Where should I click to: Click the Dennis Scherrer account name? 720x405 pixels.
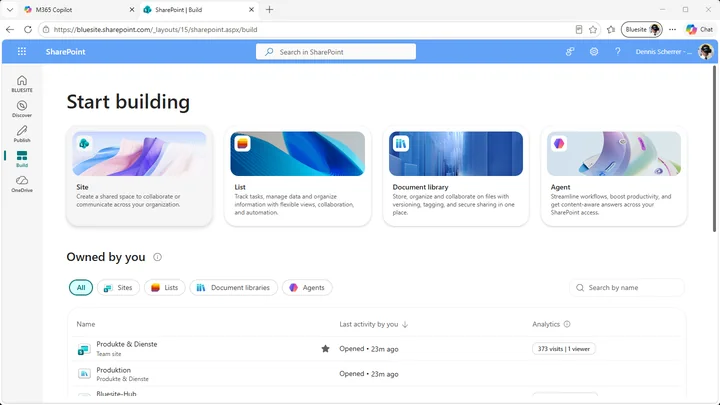[x=664, y=51]
